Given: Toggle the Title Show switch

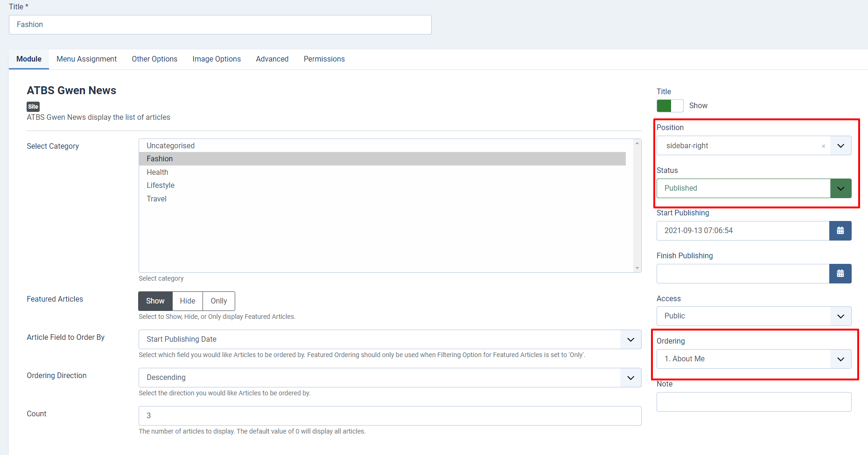Looking at the screenshot, I should [x=670, y=106].
